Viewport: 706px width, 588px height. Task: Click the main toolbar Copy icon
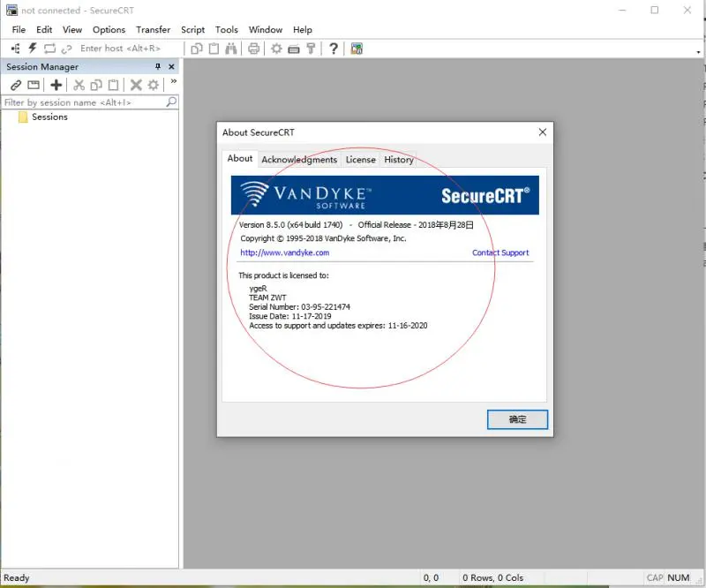[x=196, y=49]
